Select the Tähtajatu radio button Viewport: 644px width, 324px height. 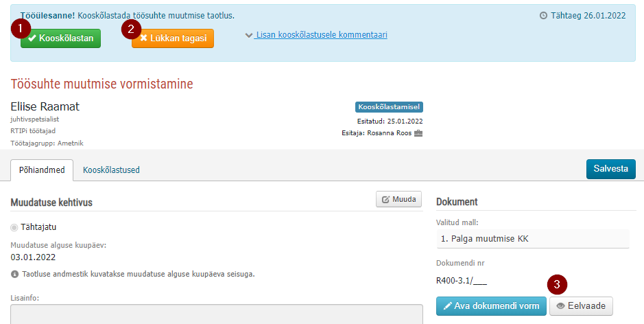pyautogui.click(x=14, y=227)
